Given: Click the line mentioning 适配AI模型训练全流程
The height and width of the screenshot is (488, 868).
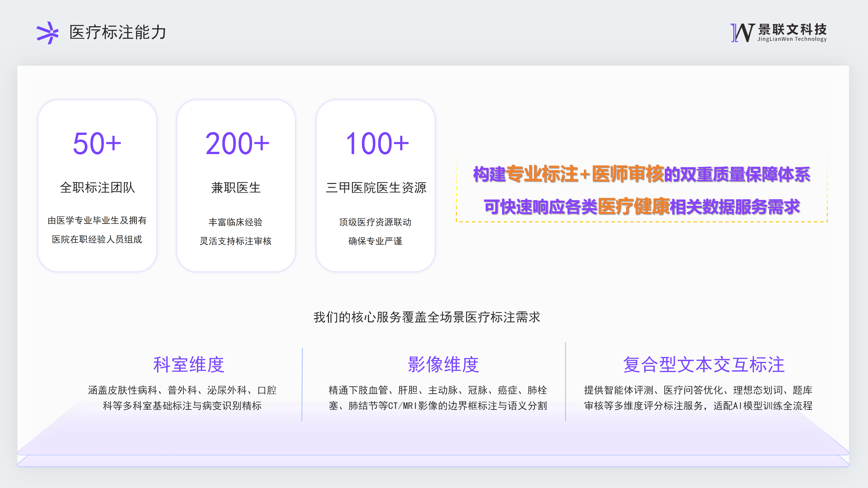Looking at the screenshot, I should 698,406.
